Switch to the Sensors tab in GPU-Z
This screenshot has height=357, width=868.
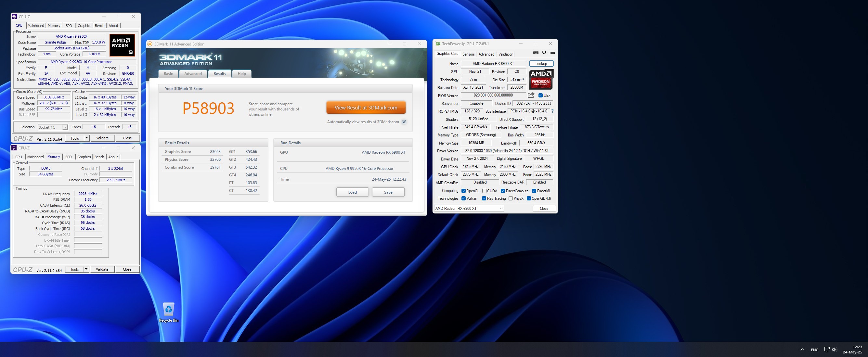click(x=468, y=54)
